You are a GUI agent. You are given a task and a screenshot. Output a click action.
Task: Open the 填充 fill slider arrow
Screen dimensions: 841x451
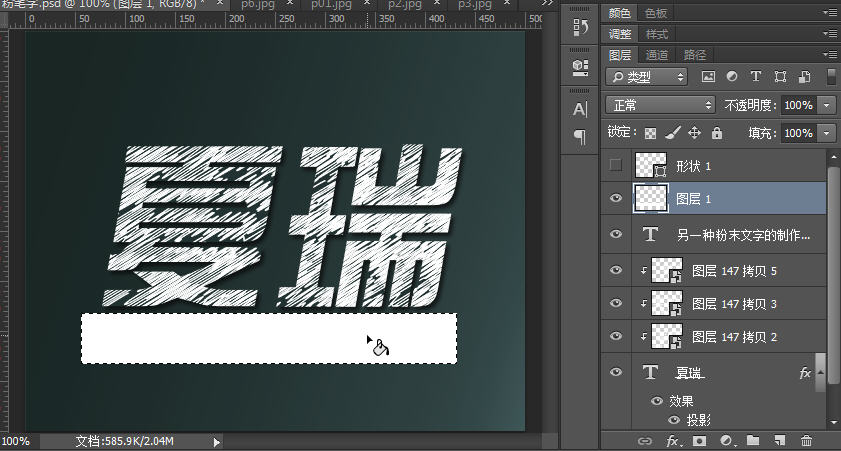coord(827,132)
